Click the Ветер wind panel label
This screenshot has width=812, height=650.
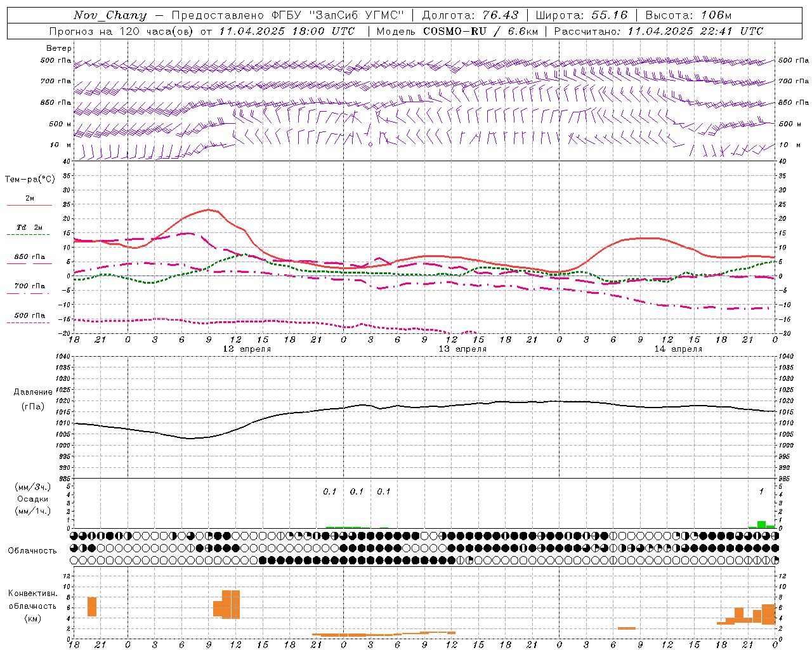coord(59,48)
